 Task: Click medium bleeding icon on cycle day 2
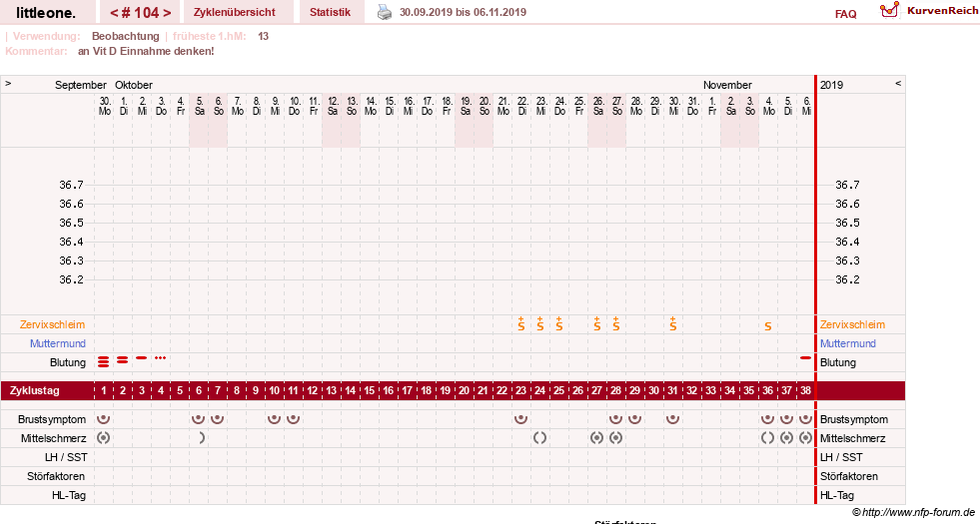tap(123, 359)
